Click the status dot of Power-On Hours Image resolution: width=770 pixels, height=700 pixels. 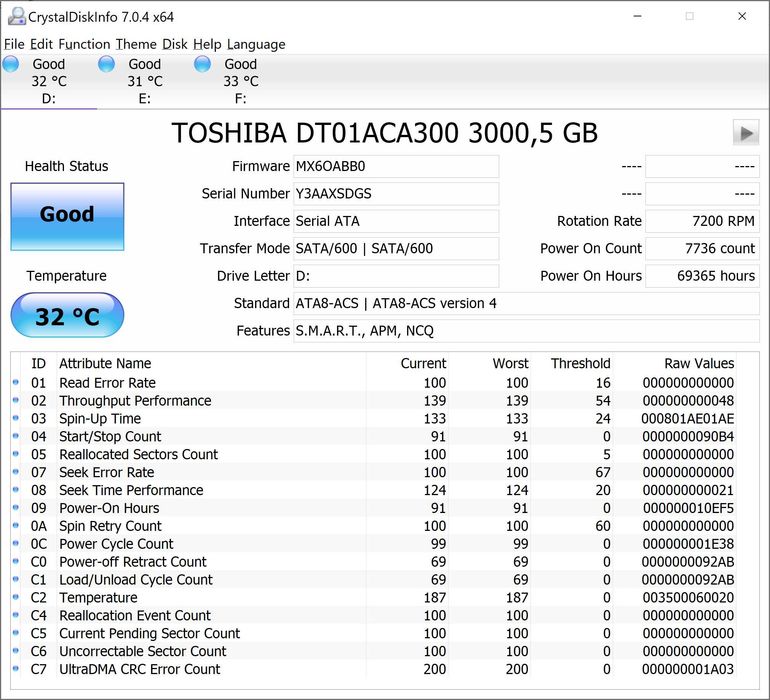[16, 507]
